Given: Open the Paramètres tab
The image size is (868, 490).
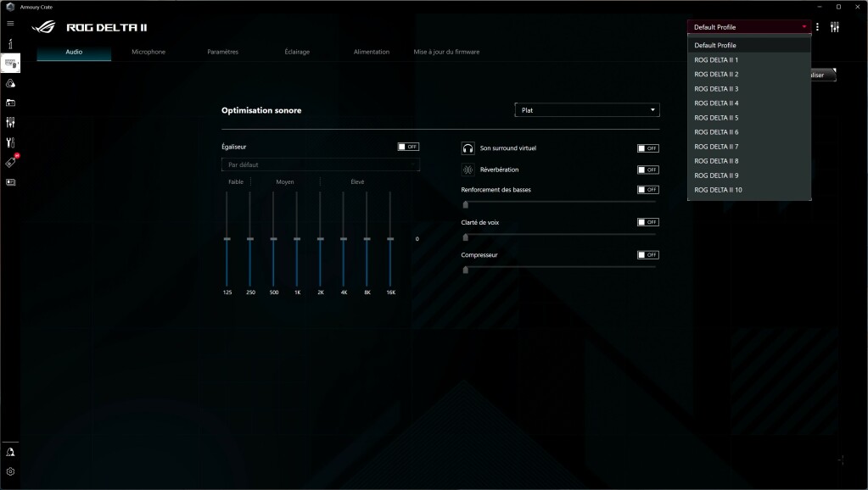Looking at the screenshot, I should (x=222, y=52).
